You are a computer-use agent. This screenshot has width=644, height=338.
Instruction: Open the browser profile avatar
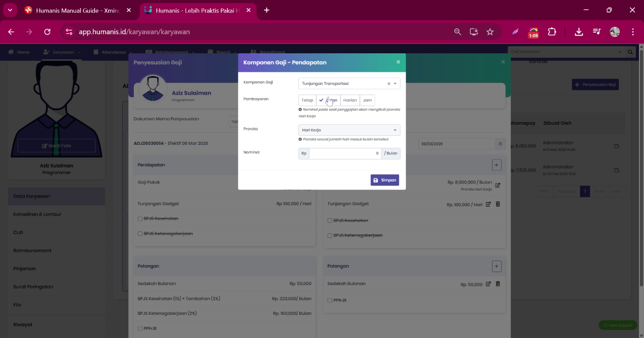[614, 32]
